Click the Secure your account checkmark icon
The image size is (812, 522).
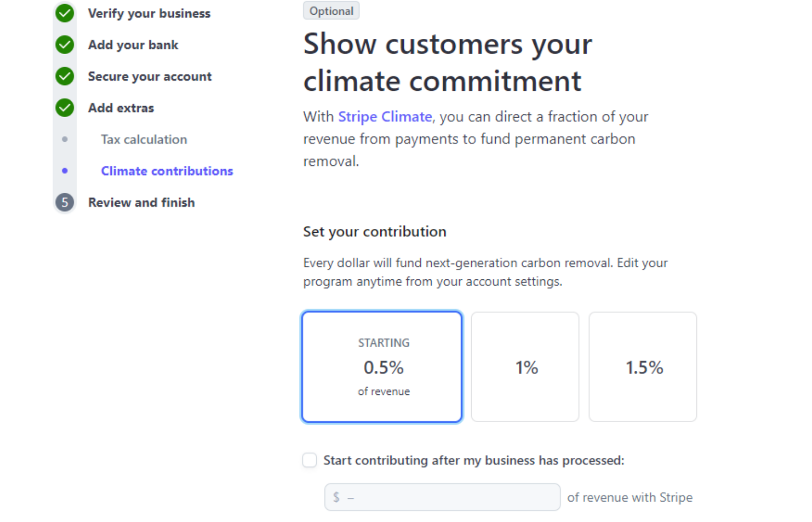pos(65,76)
